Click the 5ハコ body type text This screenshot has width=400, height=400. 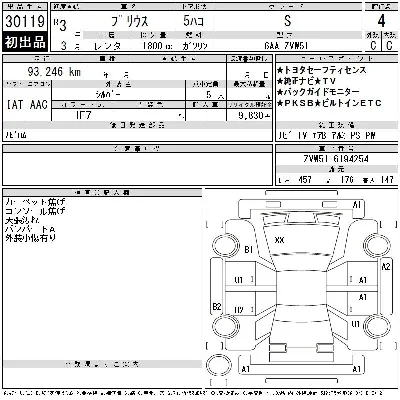(193, 21)
